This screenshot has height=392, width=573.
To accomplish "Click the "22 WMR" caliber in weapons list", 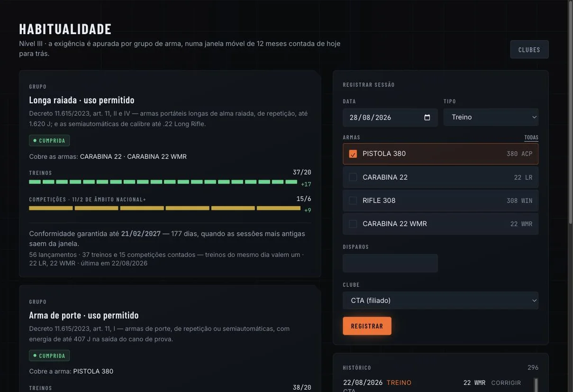I will click(521, 224).
